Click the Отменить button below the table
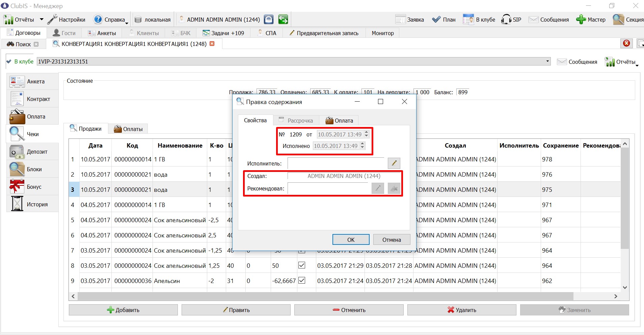Image resolution: width=644 pixels, height=335 pixels. (349, 310)
